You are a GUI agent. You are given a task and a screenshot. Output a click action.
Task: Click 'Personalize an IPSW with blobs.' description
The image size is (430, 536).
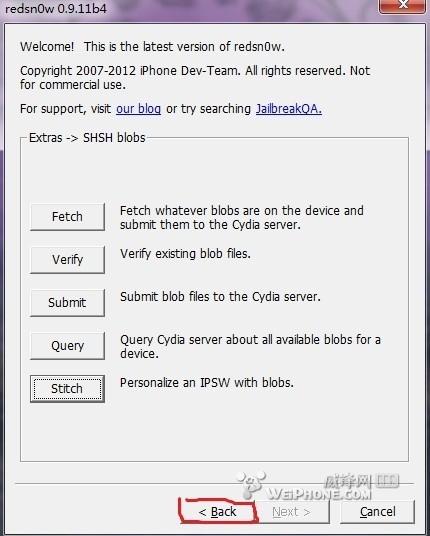207,383
